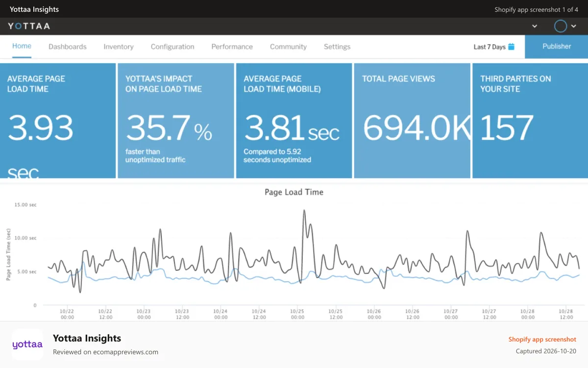Open the user profile circle avatar
The width and height of the screenshot is (588, 368).
(x=561, y=26)
